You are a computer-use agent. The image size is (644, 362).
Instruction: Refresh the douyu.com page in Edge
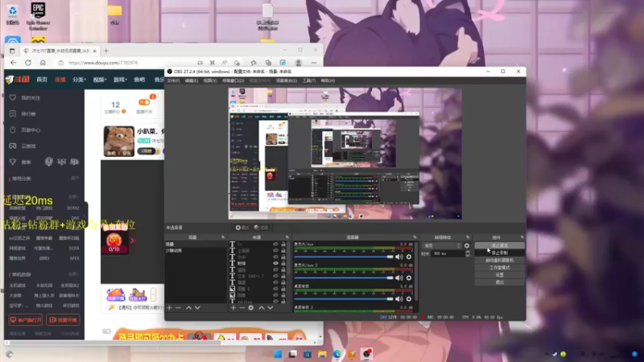[x=28, y=63]
